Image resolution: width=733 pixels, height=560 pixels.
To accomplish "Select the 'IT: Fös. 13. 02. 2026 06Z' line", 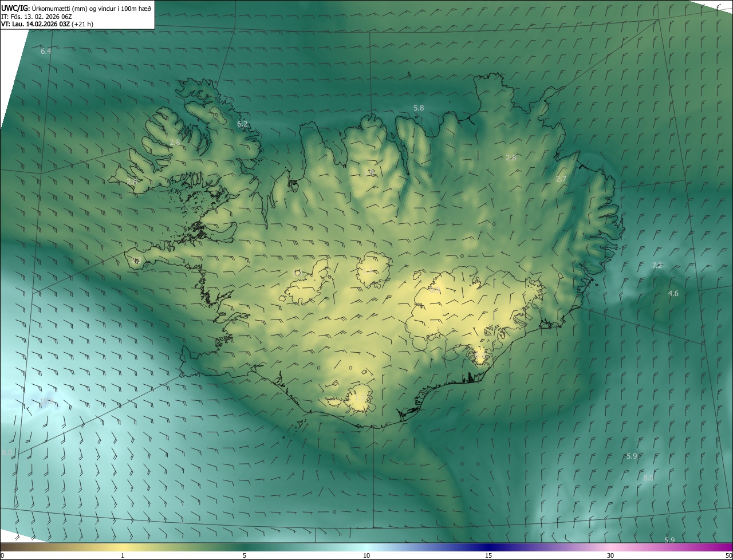I will (37, 17).
